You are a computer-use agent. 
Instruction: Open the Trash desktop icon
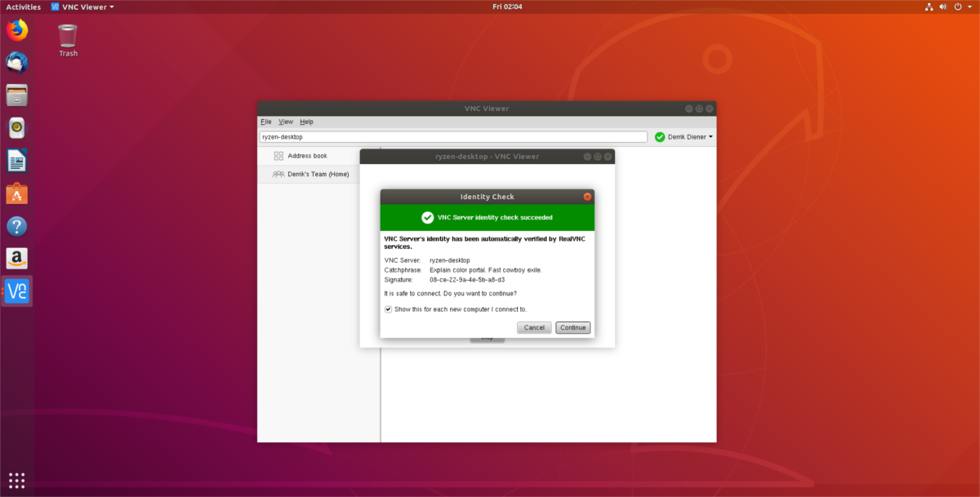pos(68,41)
